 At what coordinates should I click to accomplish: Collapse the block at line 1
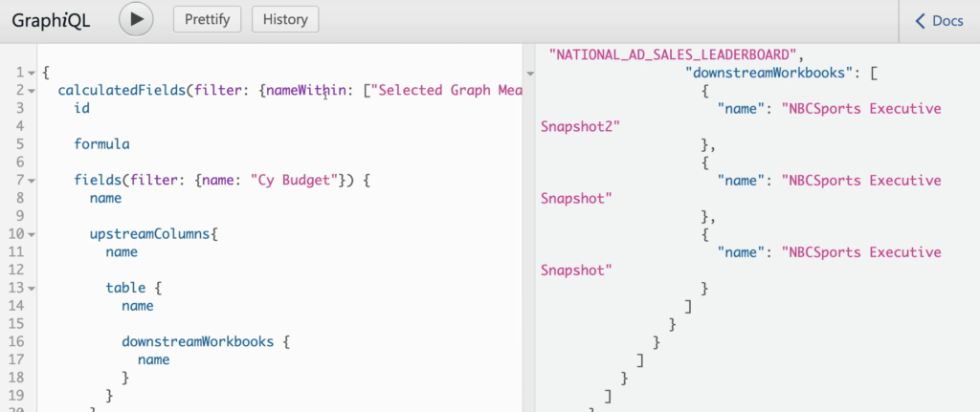[x=32, y=73]
